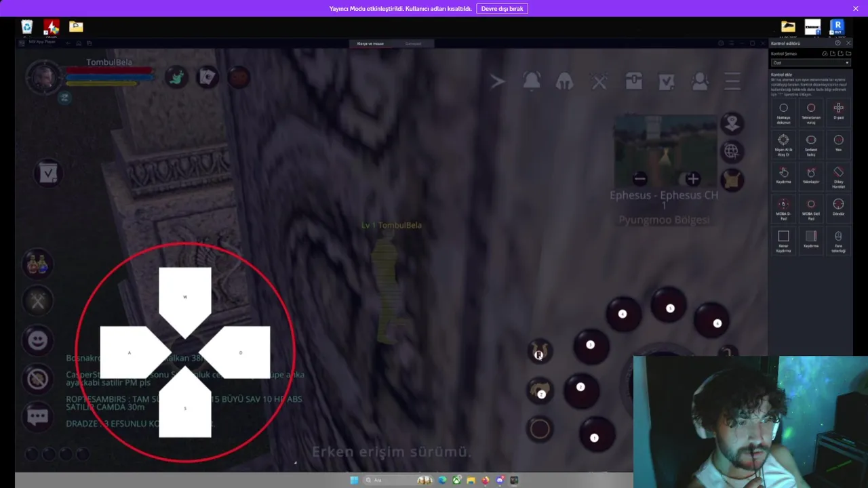Add the Yakınlaştır zoom control

tap(811, 176)
